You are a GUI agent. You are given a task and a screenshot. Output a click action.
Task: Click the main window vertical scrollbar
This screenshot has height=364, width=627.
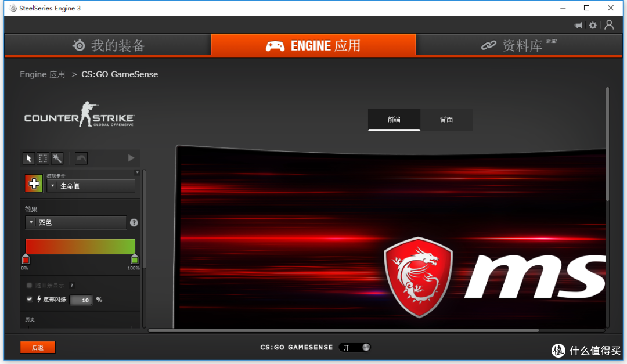pos(607,144)
